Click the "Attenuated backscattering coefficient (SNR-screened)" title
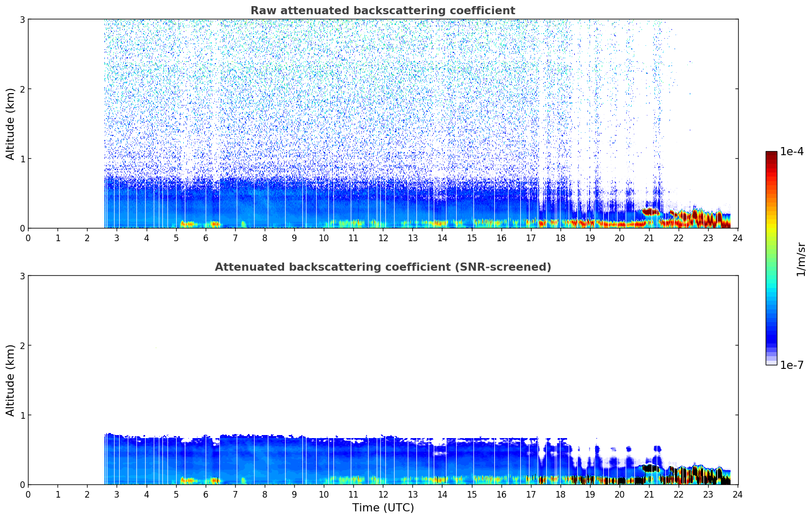 point(382,267)
